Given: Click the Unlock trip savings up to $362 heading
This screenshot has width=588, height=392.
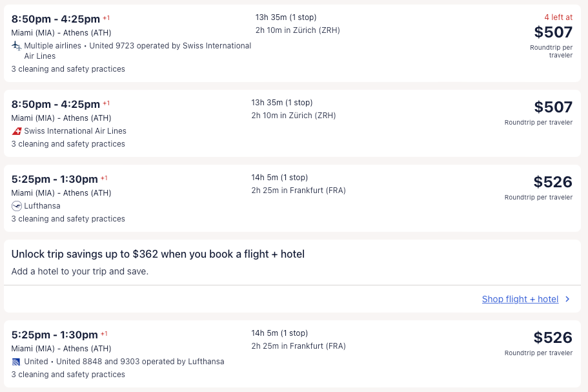Looking at the screenshot, I should point(158,254).
